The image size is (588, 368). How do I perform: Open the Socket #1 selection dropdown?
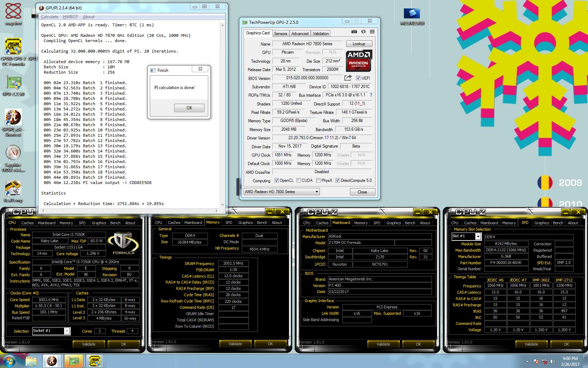[x=51, y=331]
